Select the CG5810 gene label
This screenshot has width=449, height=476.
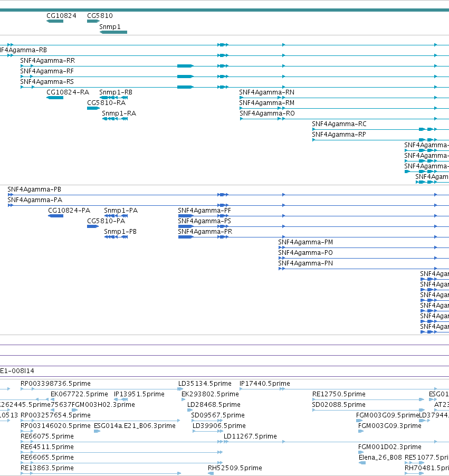[x=100, y=15]
